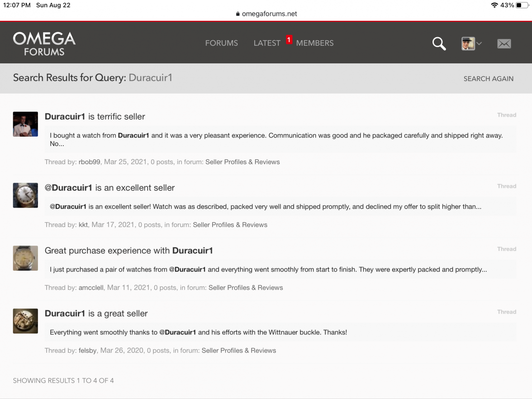Click kkt's watch avatar image
This screenshot has width=532, height=399.
[25, 195]
